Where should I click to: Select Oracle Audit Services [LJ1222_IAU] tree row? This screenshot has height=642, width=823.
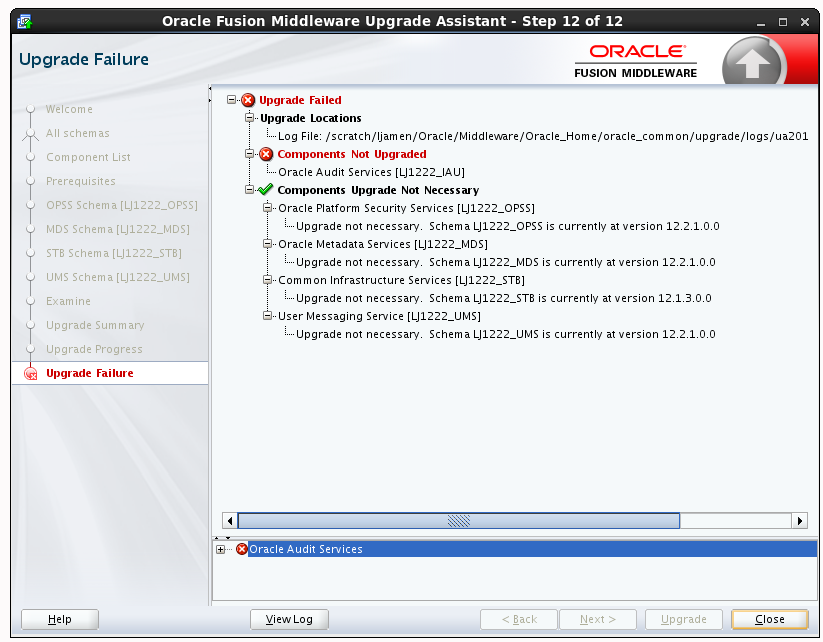pos(372,172)
